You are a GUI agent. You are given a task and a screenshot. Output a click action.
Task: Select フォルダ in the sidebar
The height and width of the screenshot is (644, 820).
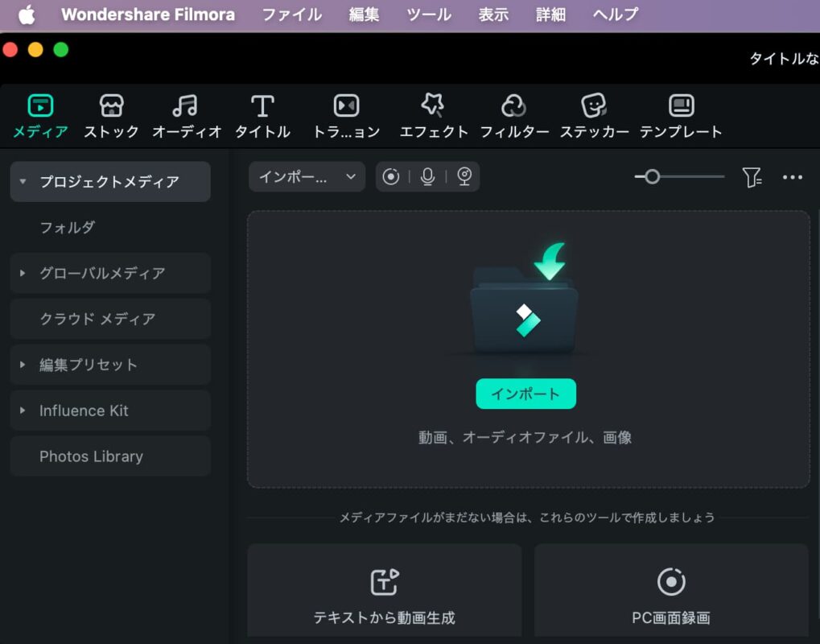click(68, 228)
